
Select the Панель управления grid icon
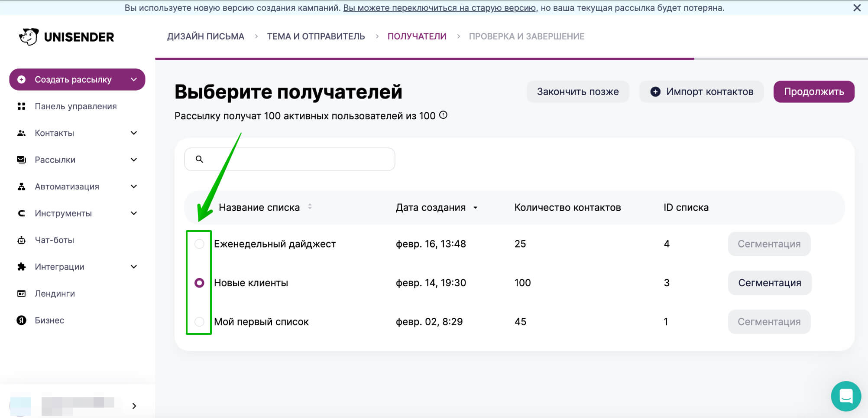(x=21, y=106)
